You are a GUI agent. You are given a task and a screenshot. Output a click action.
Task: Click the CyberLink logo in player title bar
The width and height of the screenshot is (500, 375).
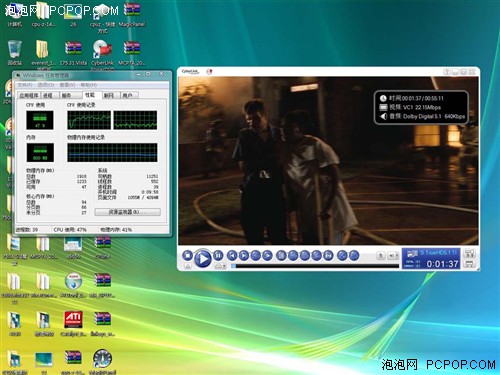190,72
